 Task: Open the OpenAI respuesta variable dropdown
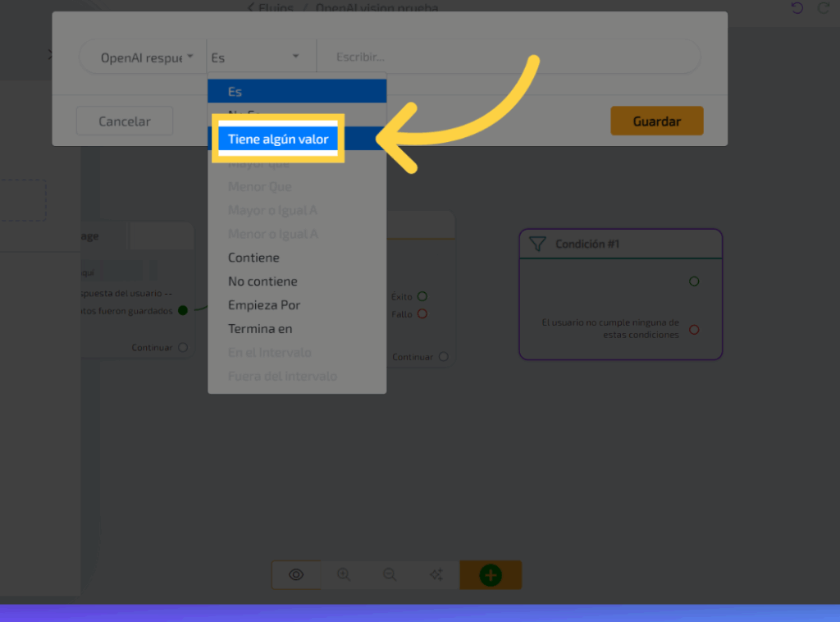pos(145,57)
